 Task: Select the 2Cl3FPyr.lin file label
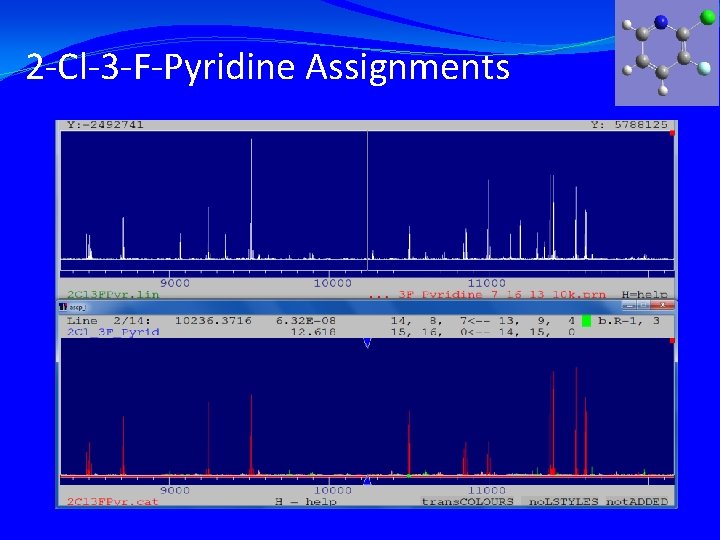113,294
